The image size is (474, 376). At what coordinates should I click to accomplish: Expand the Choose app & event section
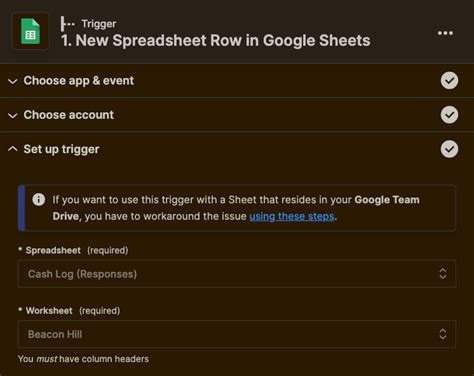(x=13, y=81)
